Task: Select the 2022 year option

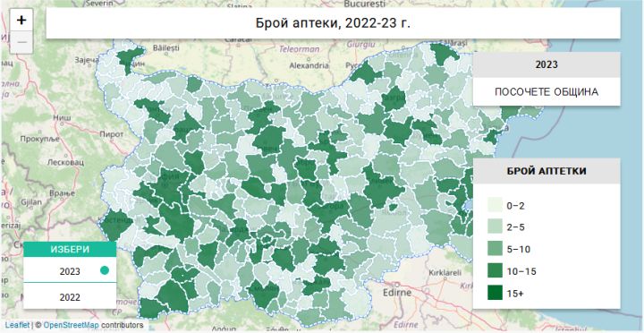Action: 70,297
